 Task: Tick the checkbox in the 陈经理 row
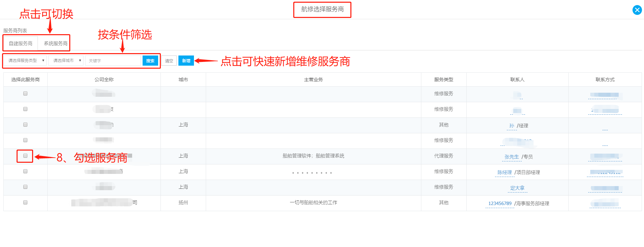(25, 171)
